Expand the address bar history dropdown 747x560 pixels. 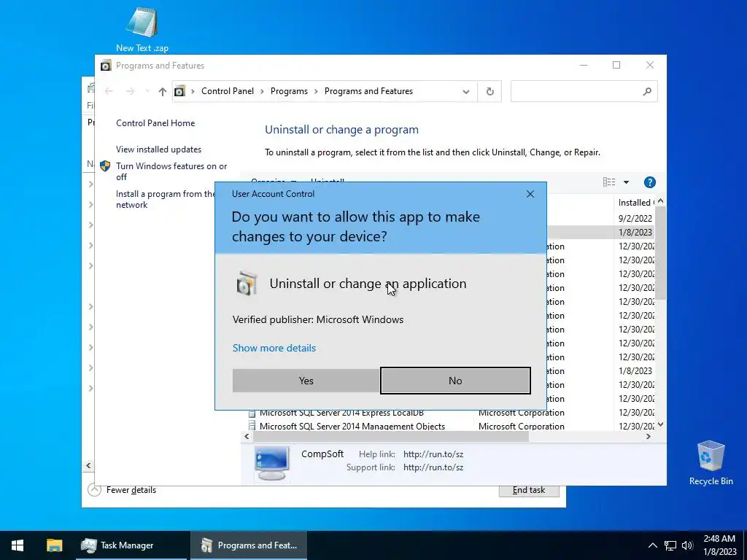click(x=466, y=91)
